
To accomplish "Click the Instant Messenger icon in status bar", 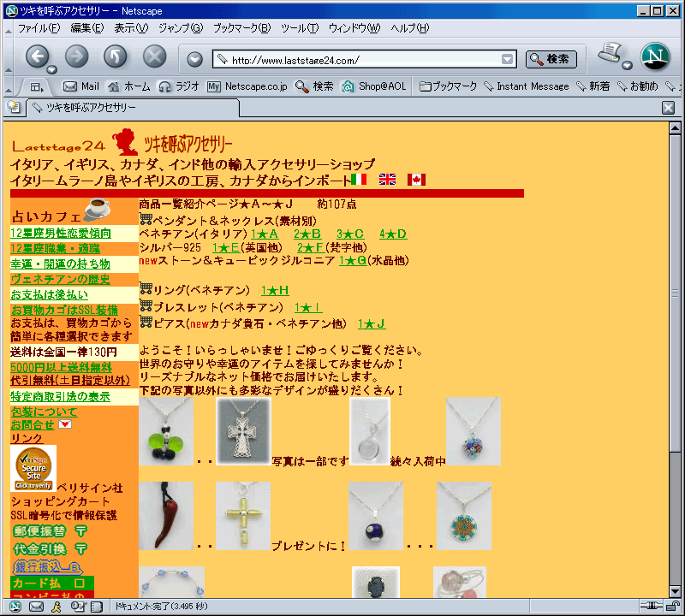I will pyautogui.click(x=57, y=607).
